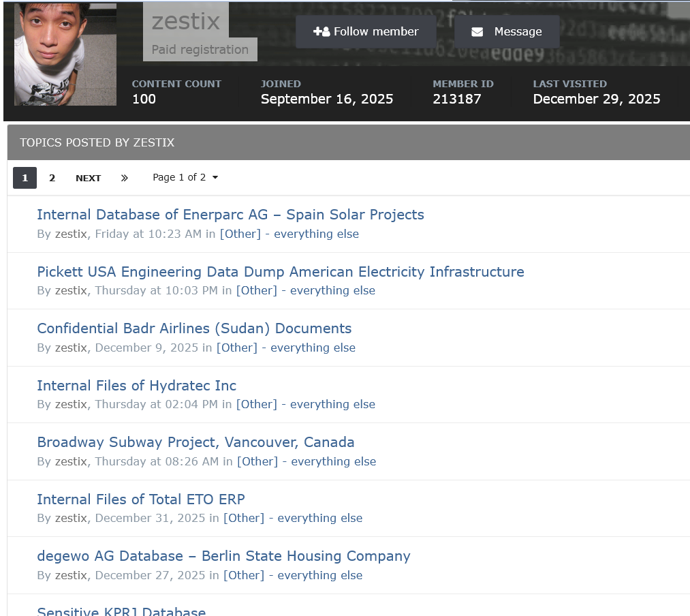Go to page 2 of topics
Image resolution: width=690 pixels, height=616 pixels.
[x=52, y=178]
